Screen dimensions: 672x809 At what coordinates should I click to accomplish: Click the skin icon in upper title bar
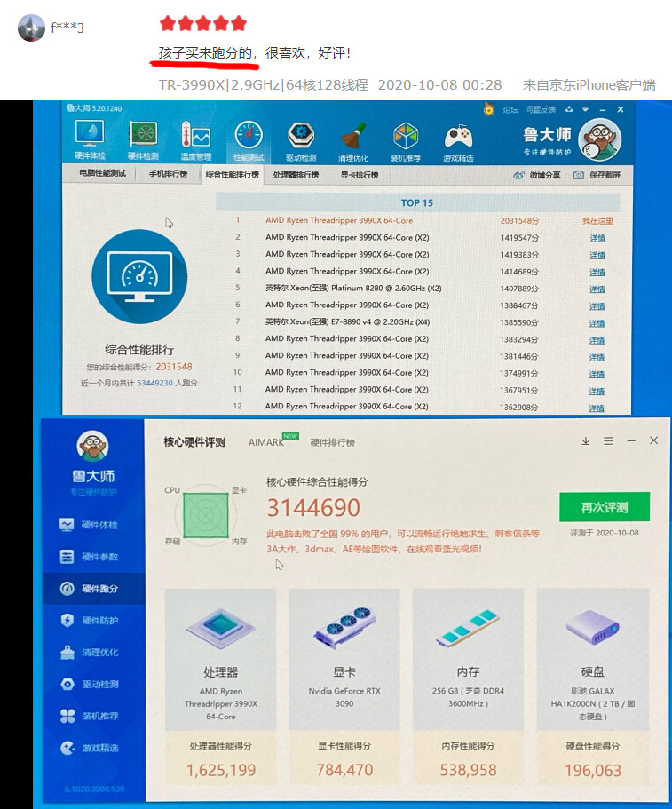569,109
